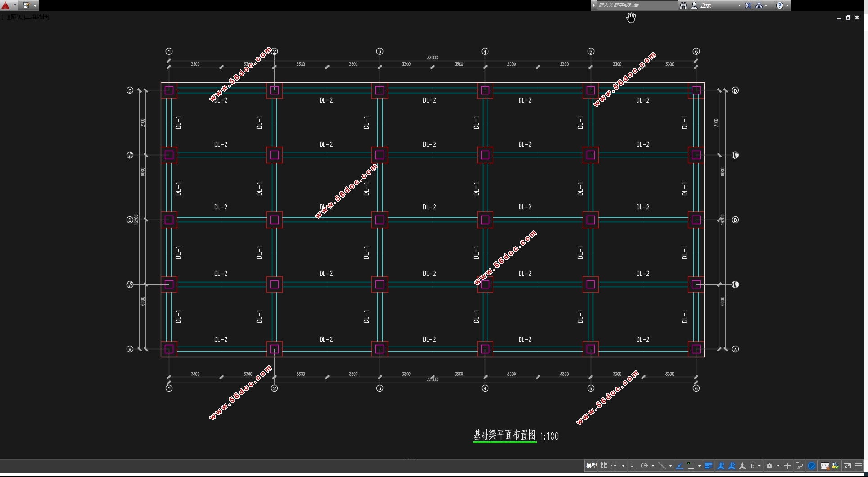Click the [-] viewport control
The width and height of the screenshot is (868, 477).
click(x=4, y=17)
